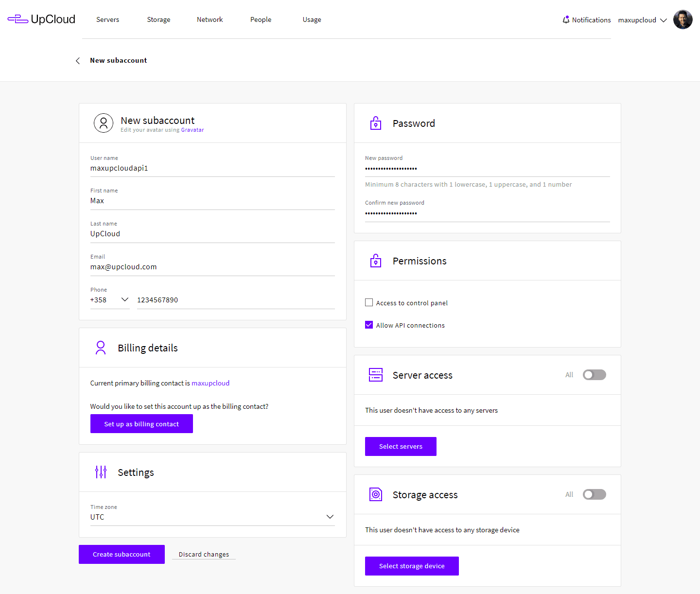Open the Network menu
The width and height of the screenshot is (700, 594).
pos(210,19)
